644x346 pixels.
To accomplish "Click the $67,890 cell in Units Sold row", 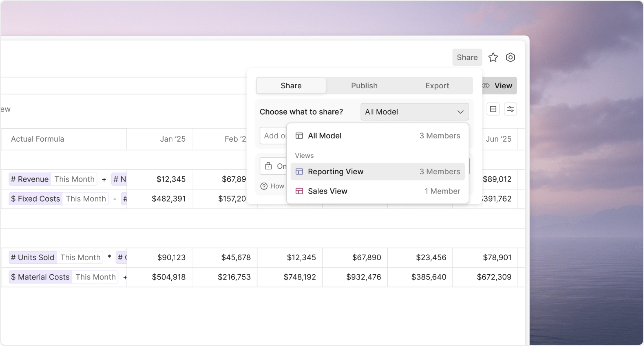I will tap(355, 257).
